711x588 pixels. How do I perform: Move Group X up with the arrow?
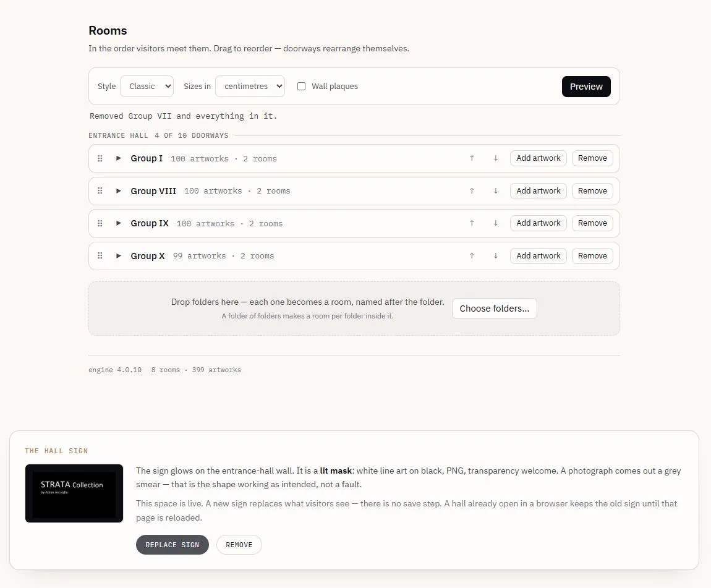pos(472,256)
